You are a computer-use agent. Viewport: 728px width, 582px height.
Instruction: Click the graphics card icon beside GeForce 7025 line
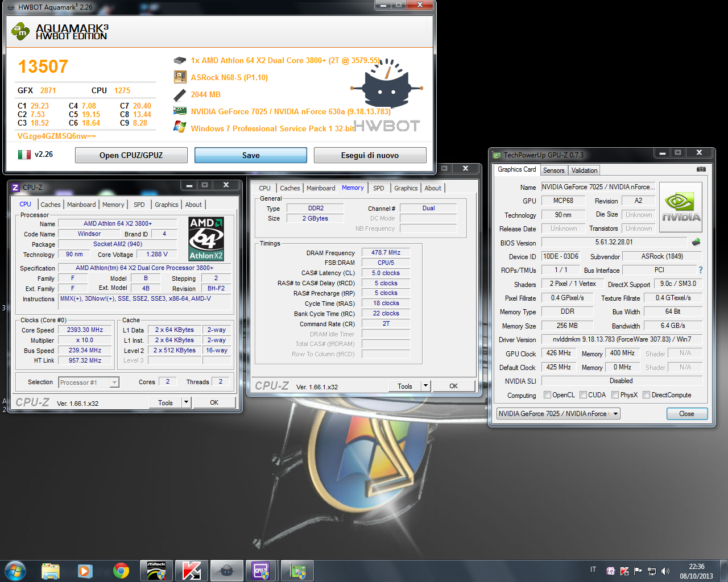coord(180,111)
